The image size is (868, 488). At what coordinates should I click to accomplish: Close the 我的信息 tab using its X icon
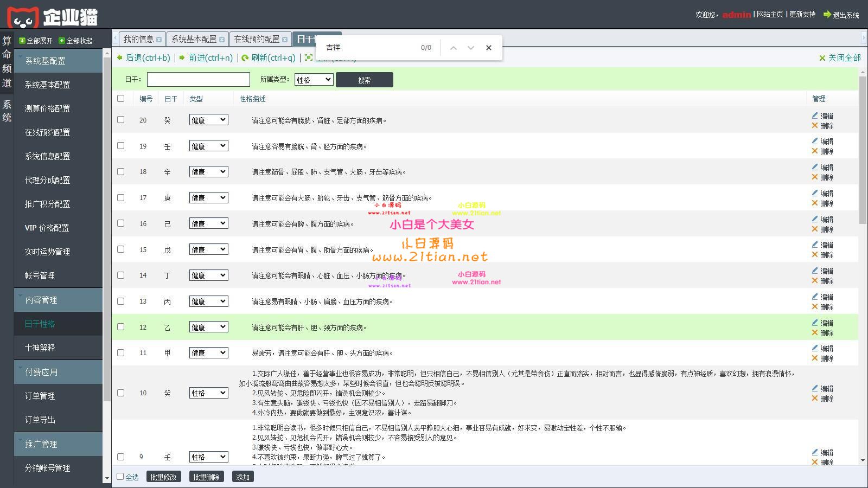pos(158,40)
